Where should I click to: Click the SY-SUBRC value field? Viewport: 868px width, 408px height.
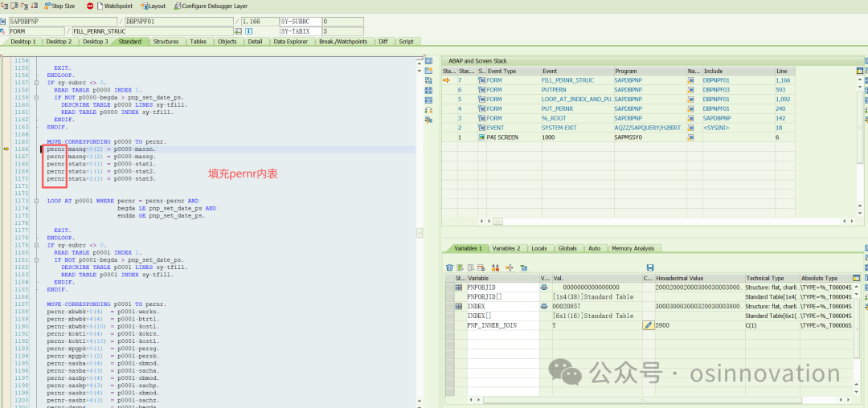tap(342, 22)
